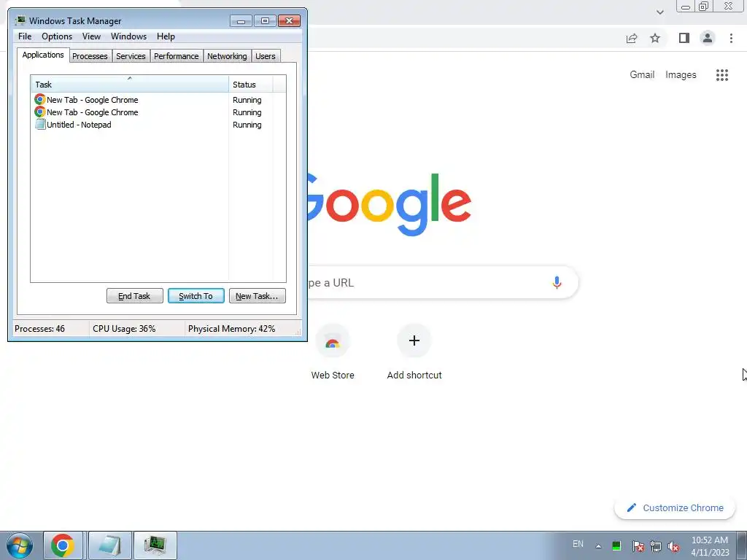Open the Windows menu in Task Manager

(128, 36)
